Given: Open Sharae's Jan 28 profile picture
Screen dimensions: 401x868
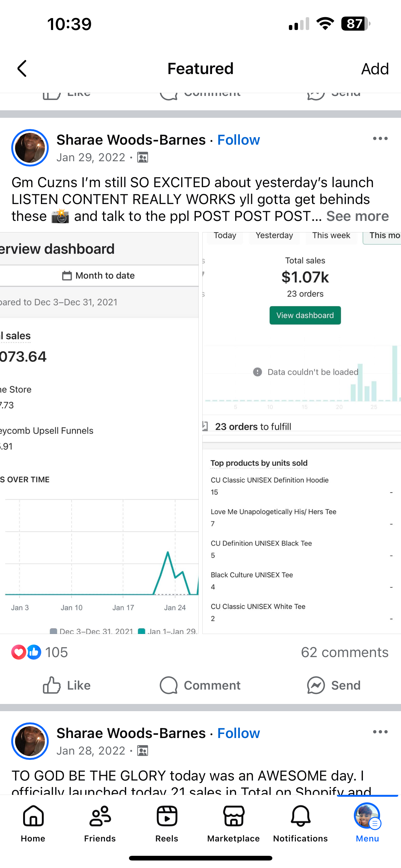Looking at the screenshot, I should click(x=30, y=741).
